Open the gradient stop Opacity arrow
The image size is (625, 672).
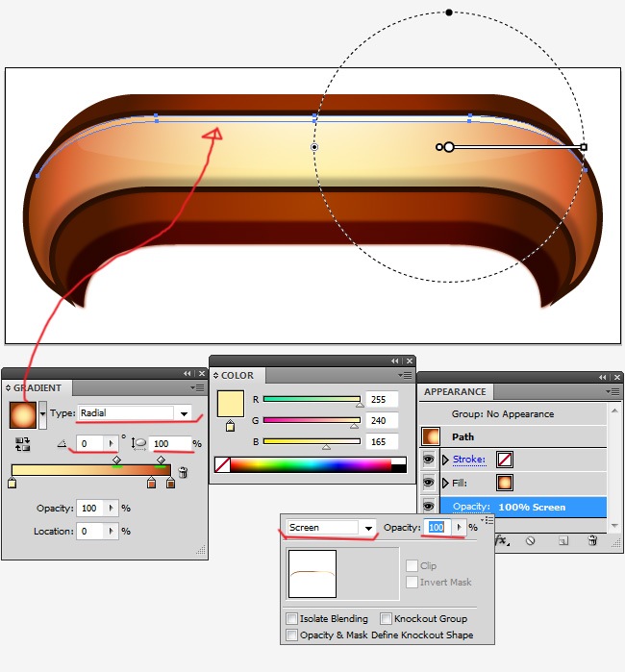pos(111,509)
